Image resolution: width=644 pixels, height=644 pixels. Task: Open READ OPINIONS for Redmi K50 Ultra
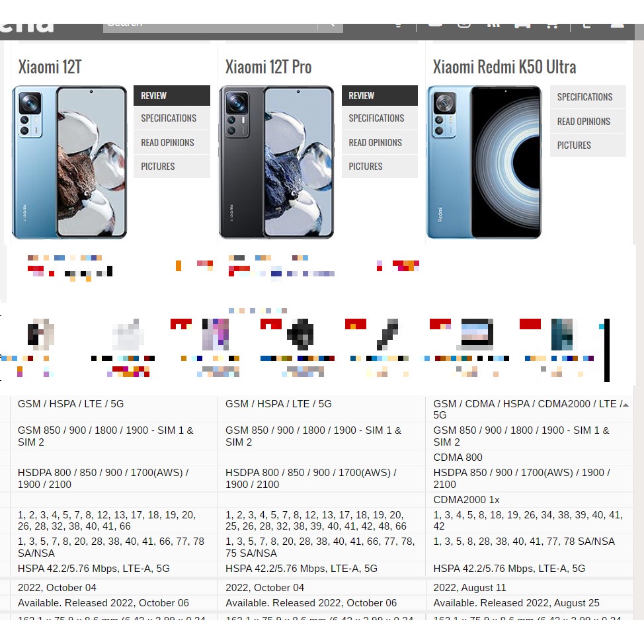(588, 122)
